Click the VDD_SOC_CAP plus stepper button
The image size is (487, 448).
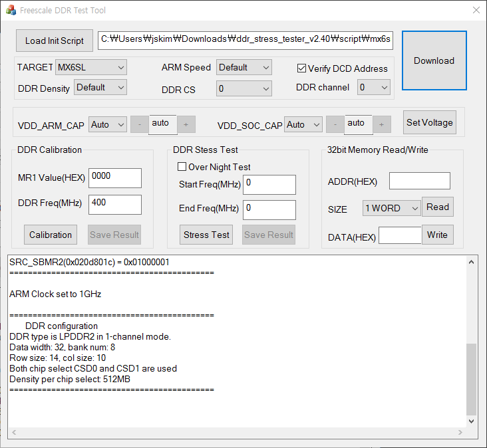382,125
